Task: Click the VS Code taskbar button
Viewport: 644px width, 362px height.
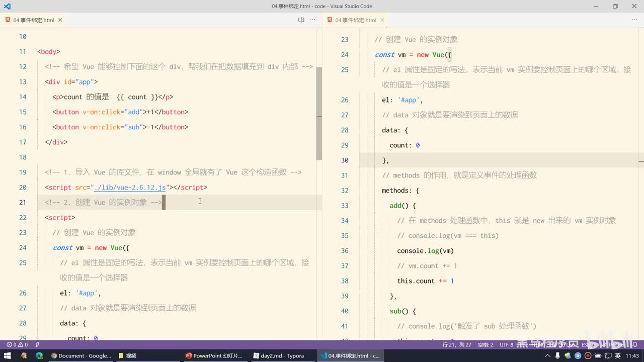Action: coord(350,355)
